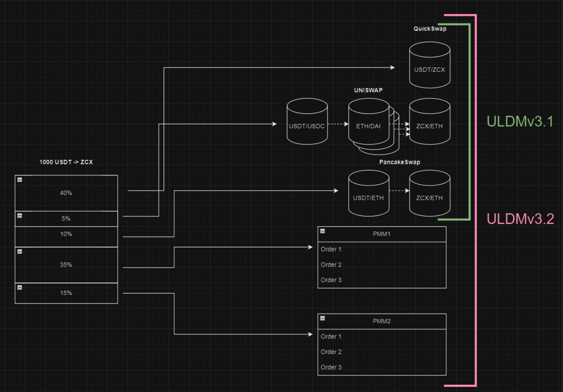Select the QuickSwap text label
The width and height of the screenshot is (563, 392).
click(430, 29)
